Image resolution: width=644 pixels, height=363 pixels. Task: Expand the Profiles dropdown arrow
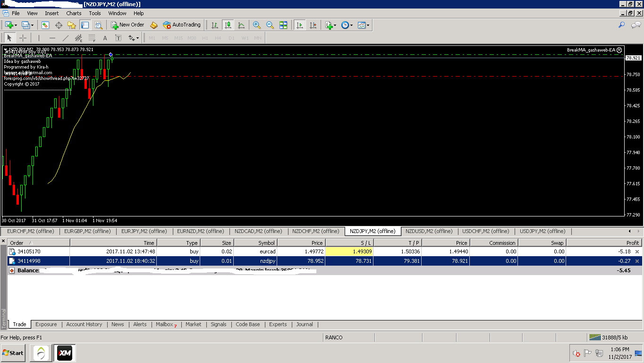point(31,25)
